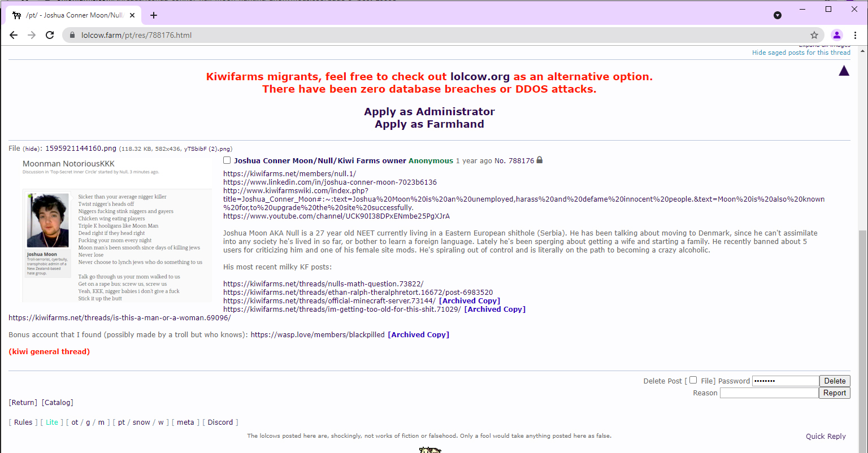The image size is (868, 453).
Task: Close the /pt/ Joshua Conner Moon tab
Action: 132,15
